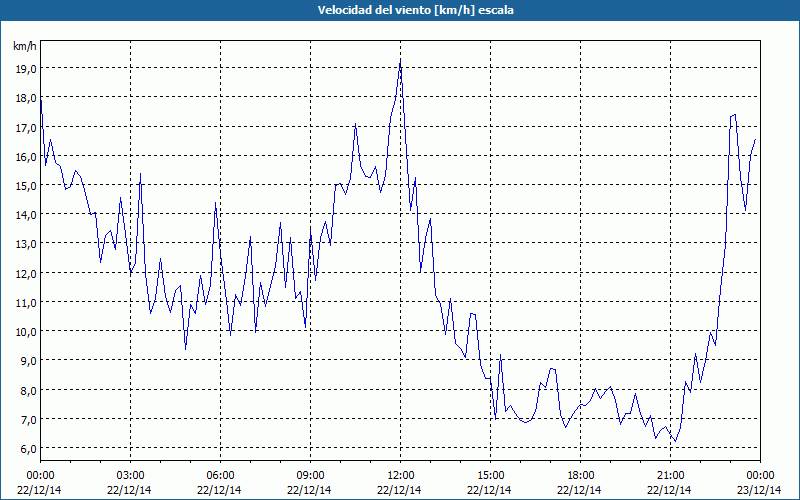Viewport: 800px width, 500px height.
Task: Click the 09:00 time axis label
Action: pos(310,476)
